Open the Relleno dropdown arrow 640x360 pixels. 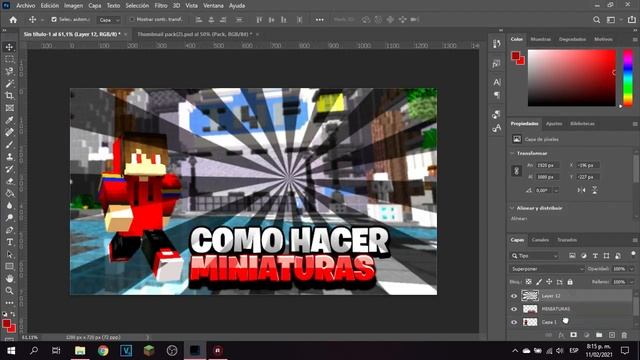(x=631, y=282)
